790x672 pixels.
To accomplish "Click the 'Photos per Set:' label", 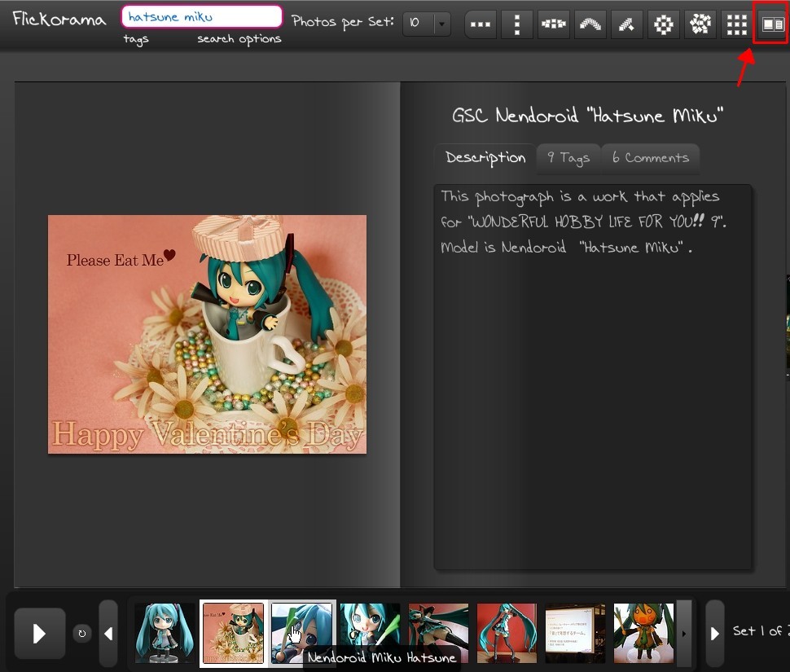I will [343, 22].
